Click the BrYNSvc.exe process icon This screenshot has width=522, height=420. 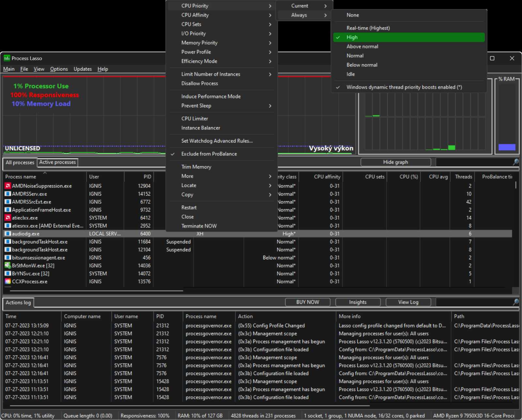(x=8, y=274)
